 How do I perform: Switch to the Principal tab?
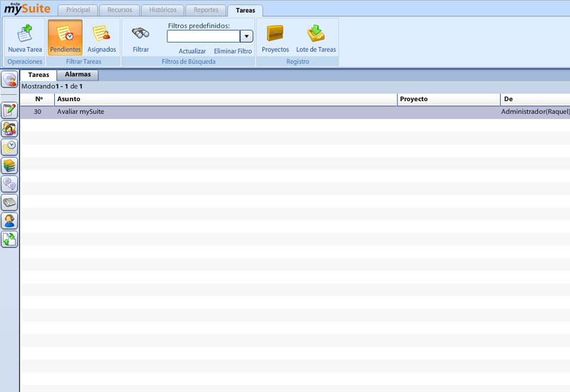point(78,10)
